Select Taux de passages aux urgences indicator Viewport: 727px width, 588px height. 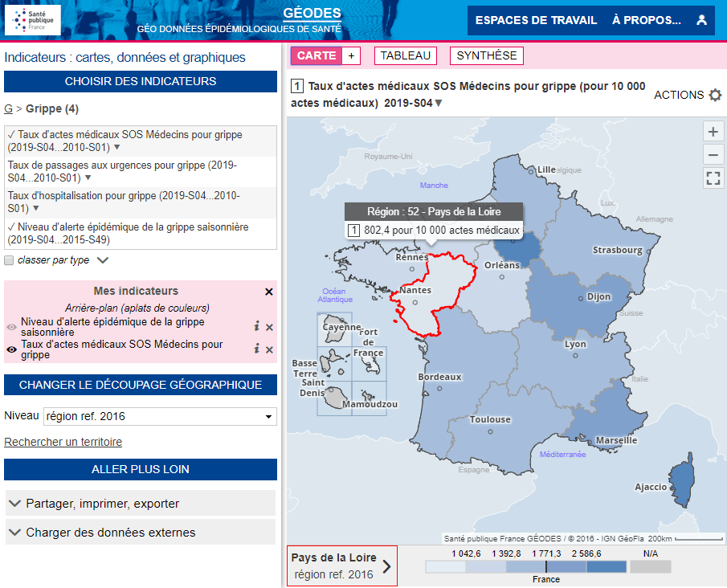tap(122, 172)
